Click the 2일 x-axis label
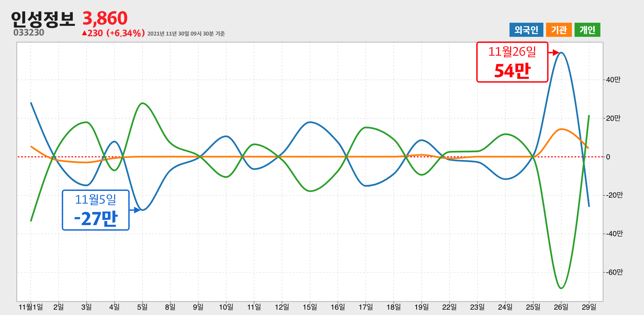This screenshot has height=315, width=644. [x=59, y=307]
